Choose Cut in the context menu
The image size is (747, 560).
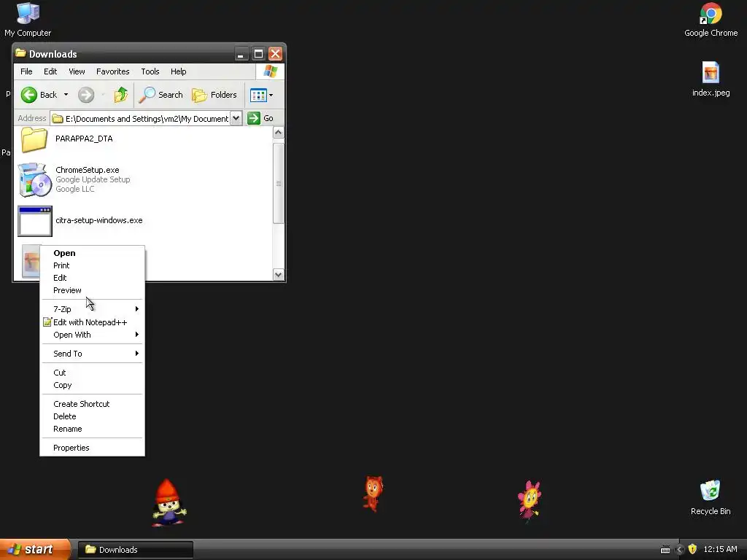point(93,373)
